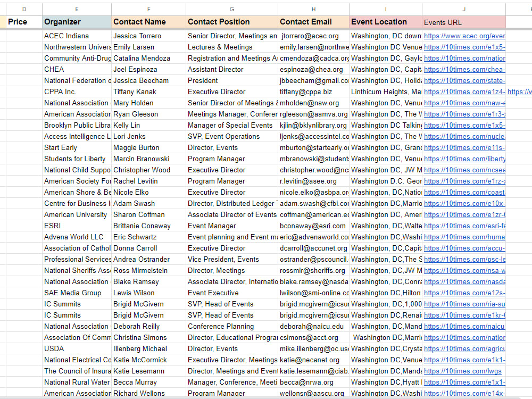Open the 10times.com/esri-fe link
532x399 pixels.
pyautogui.click(x=464, y=226)
